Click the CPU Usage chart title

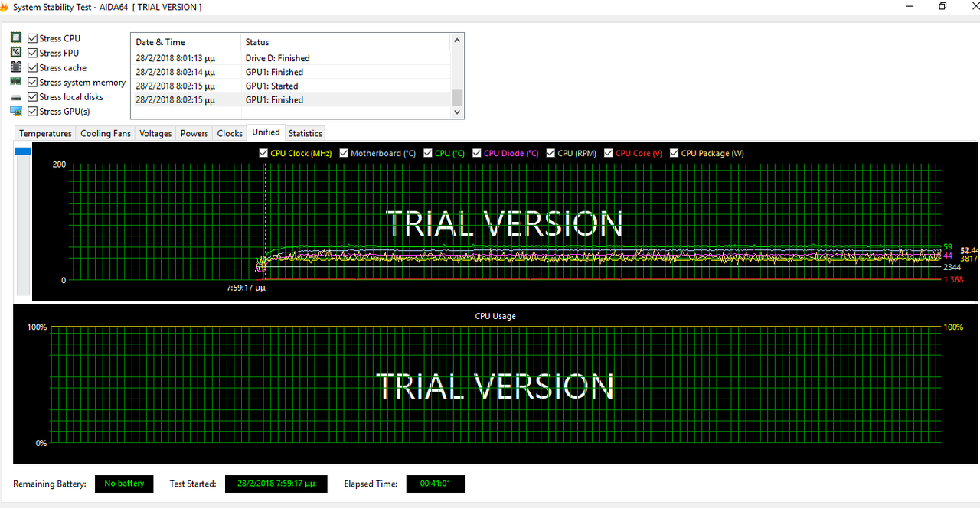point(495,316)
